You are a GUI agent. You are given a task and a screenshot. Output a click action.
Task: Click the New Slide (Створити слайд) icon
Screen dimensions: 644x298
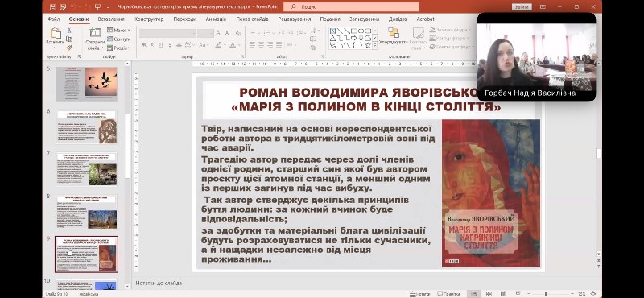click(95, 32)
